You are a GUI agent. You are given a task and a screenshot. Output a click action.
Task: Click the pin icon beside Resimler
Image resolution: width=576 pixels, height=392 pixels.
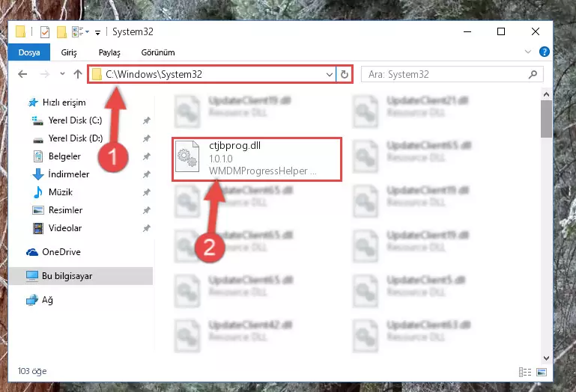[147, 210]
